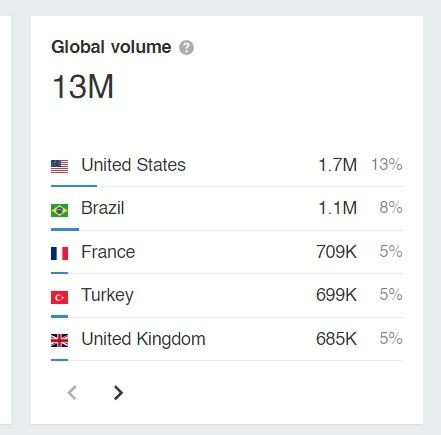Viewport: 441px width, 435px height.
Task: Click the 709K France volume value
Action: 336,252
